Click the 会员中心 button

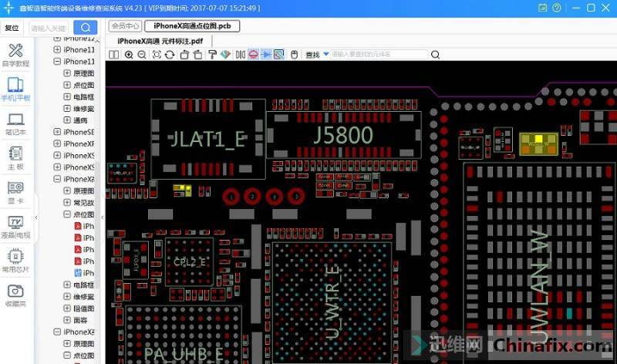click(126, 25)
